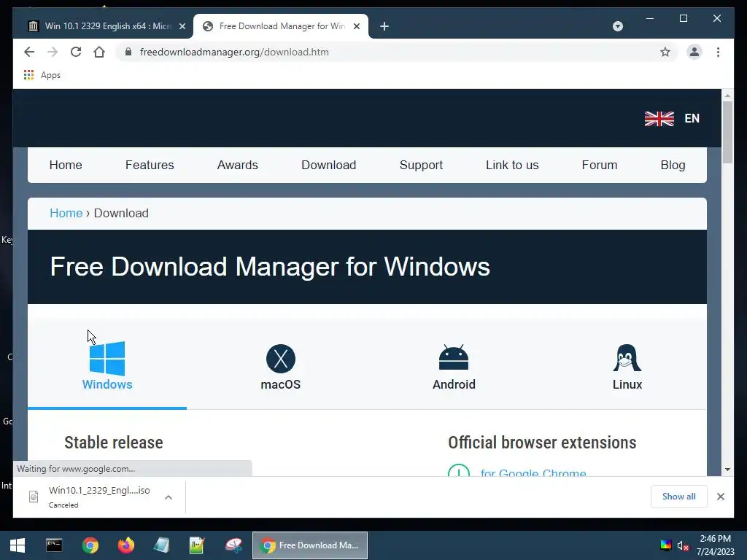The image size is (747, 560).
Task: Open the Features navigation item
Action: point(150,165)
